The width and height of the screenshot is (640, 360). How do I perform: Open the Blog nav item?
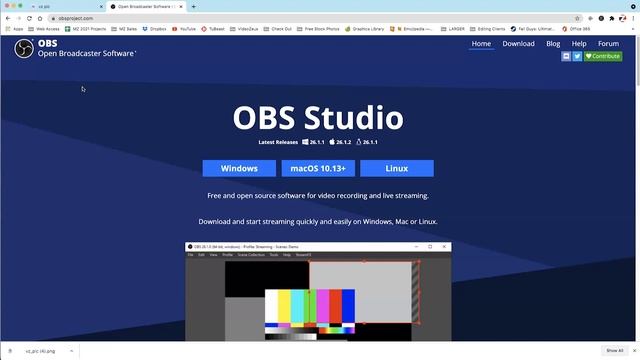tap(553, 44)
